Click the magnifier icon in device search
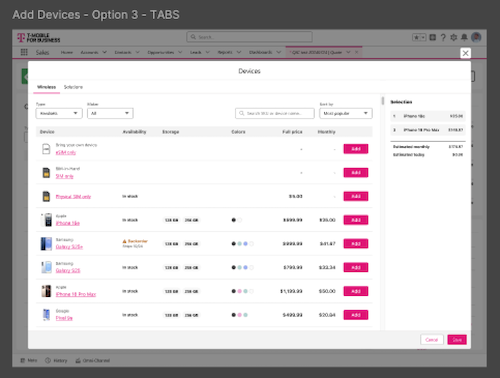Image resolution: width=500 pixels, height=378 pixels. point(242,113)
